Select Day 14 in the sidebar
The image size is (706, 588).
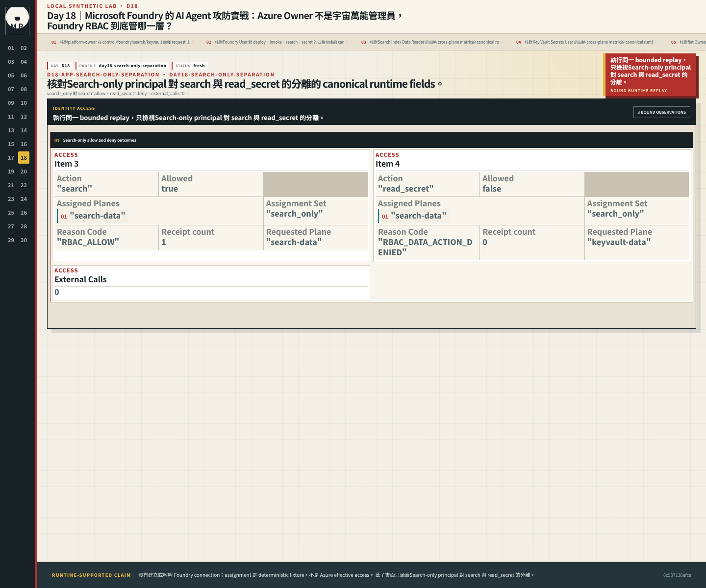[x=24, y=130]
